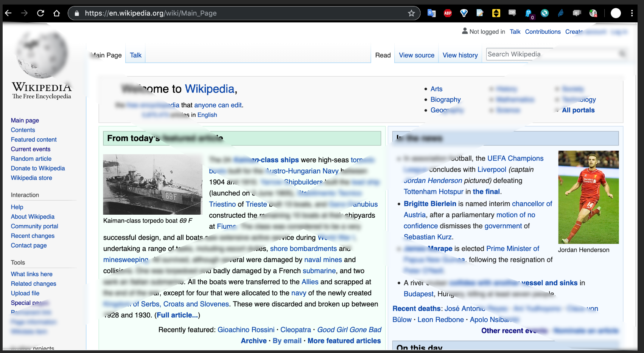
Task: Open the Ghostery ghost extension
Action: [529, 14]
